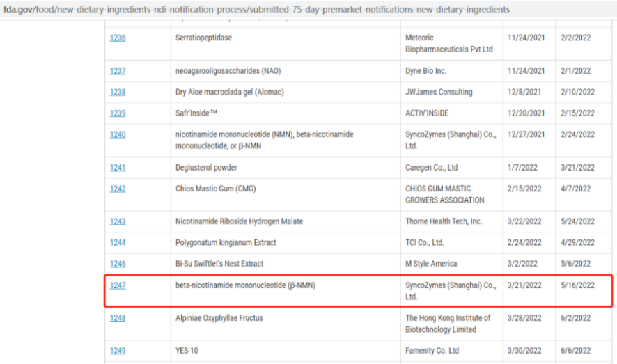Select the date 5/24/2022
Screen dimensions: 617x364
click(577, 221)
